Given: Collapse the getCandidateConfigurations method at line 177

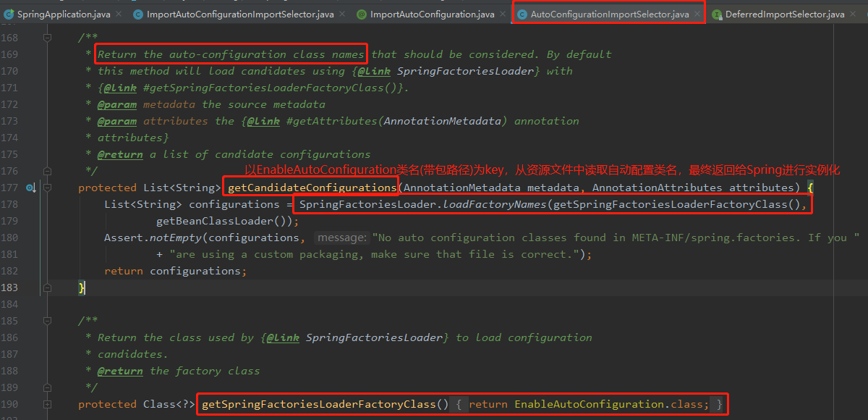Looking at the screenshot, I should pyautogui.click(x=47, y=188).
